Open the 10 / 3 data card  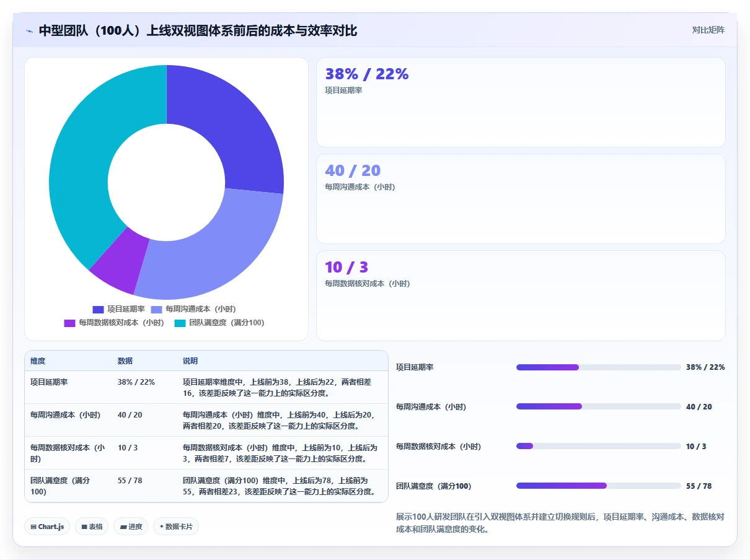521,295
